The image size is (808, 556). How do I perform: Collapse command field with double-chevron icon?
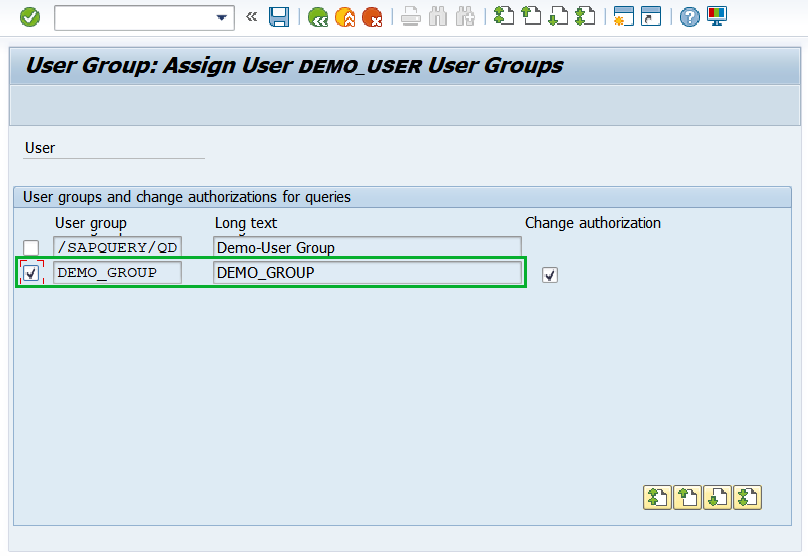(x=251, y=18)
